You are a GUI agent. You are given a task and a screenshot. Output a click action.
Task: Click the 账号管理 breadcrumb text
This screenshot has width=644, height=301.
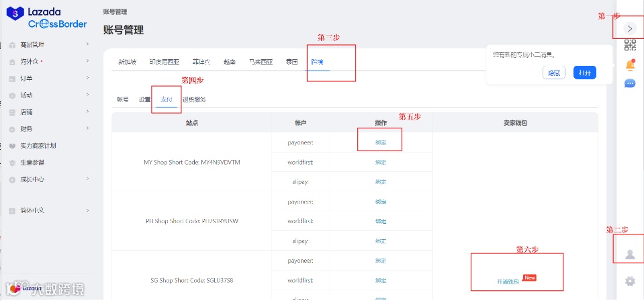point(115,12)
